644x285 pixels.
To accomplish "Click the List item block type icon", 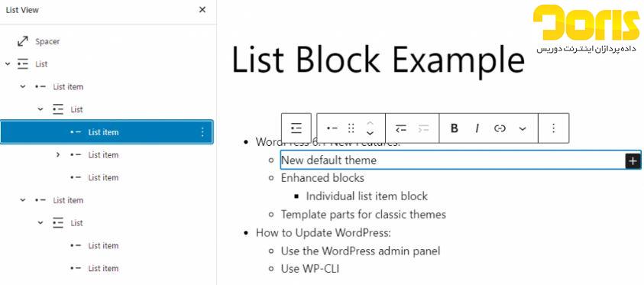I will (332, 128).
